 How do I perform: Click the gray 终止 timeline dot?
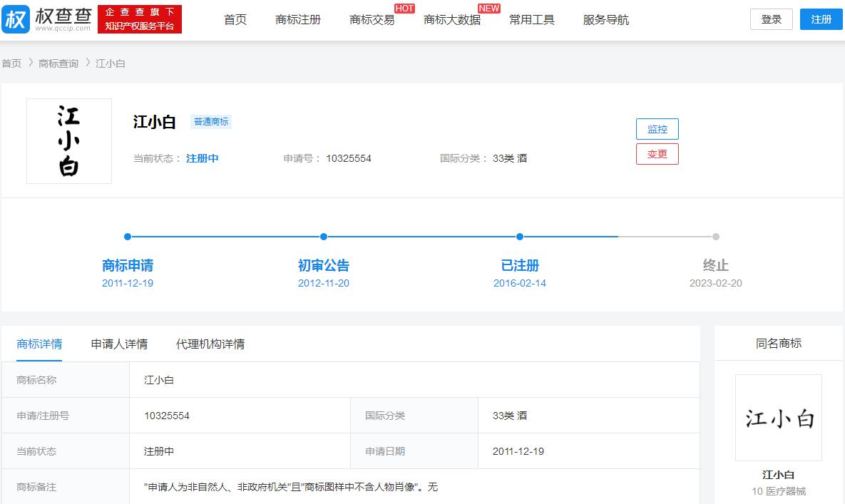point(715,237)
